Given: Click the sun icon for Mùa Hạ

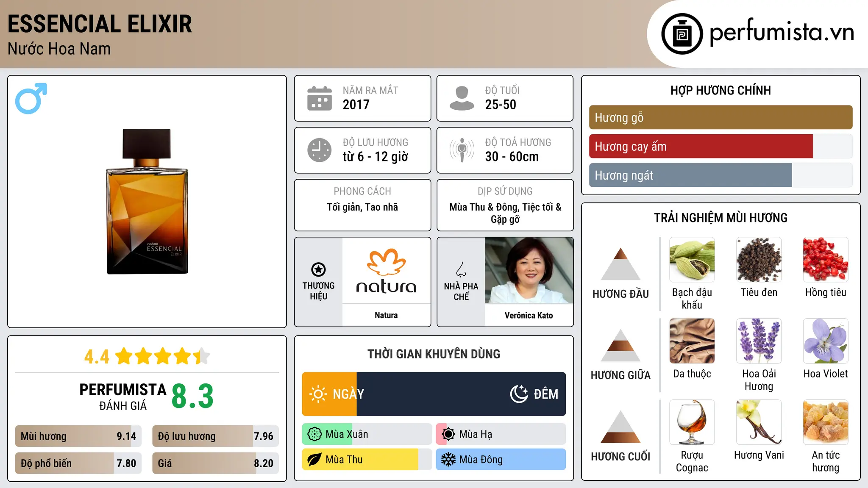Looking at the screenshot, I should (448, 434).
